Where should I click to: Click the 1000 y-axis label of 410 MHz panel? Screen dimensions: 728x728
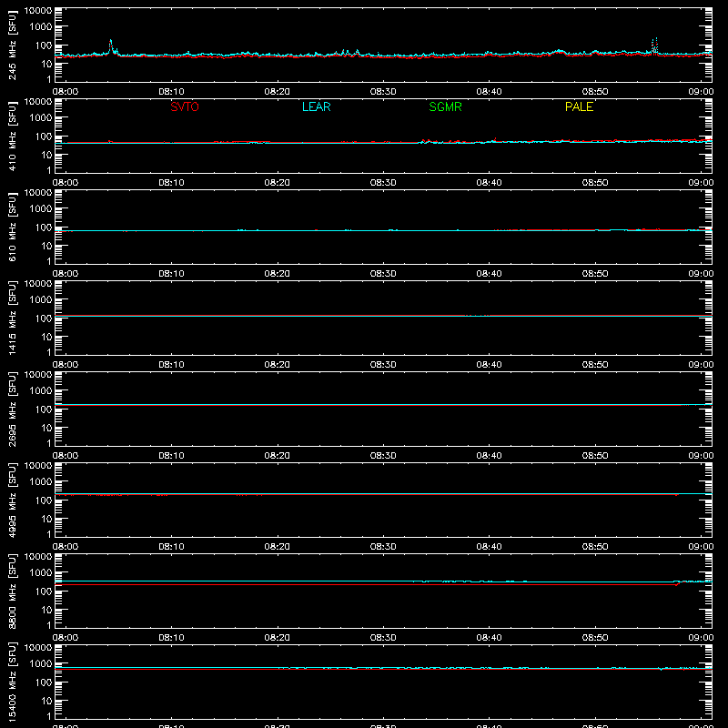coord(41,118)
